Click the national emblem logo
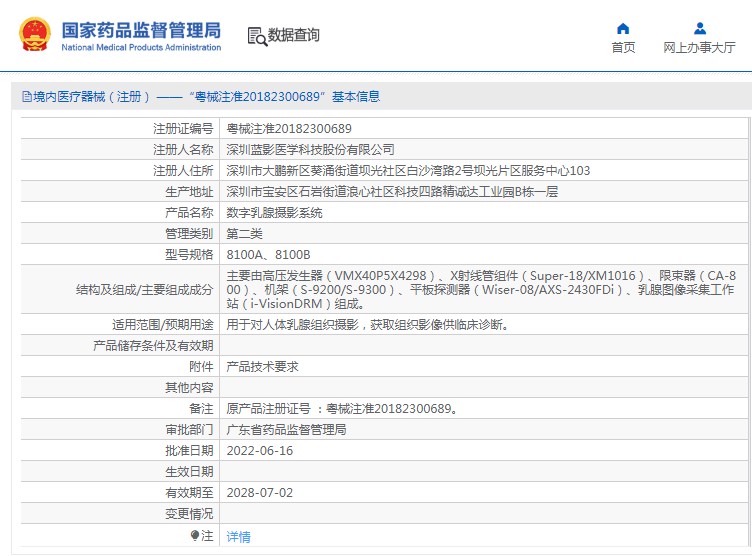This screenshot has height=556, width=752. 35,35
